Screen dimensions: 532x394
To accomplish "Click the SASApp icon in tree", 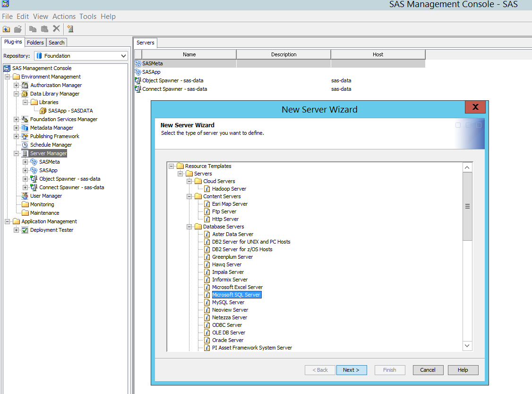I will coord(34,170).
